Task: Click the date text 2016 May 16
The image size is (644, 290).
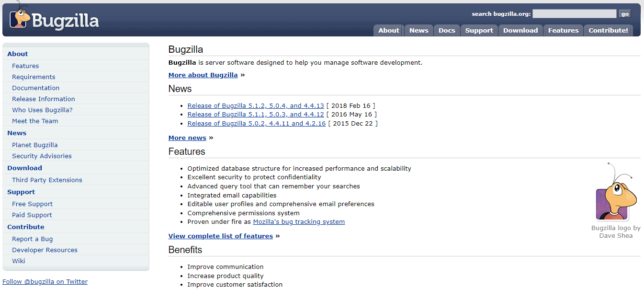Action: (351, 114)
